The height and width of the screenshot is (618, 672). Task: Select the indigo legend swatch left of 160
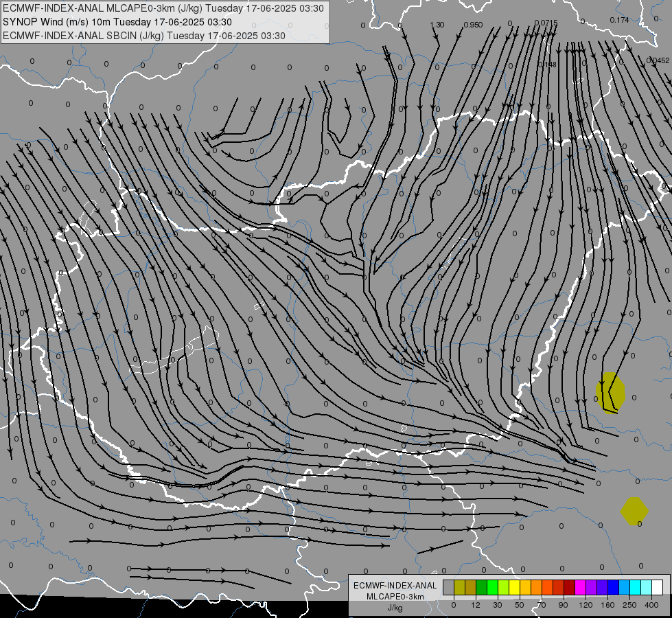(603, 587)
